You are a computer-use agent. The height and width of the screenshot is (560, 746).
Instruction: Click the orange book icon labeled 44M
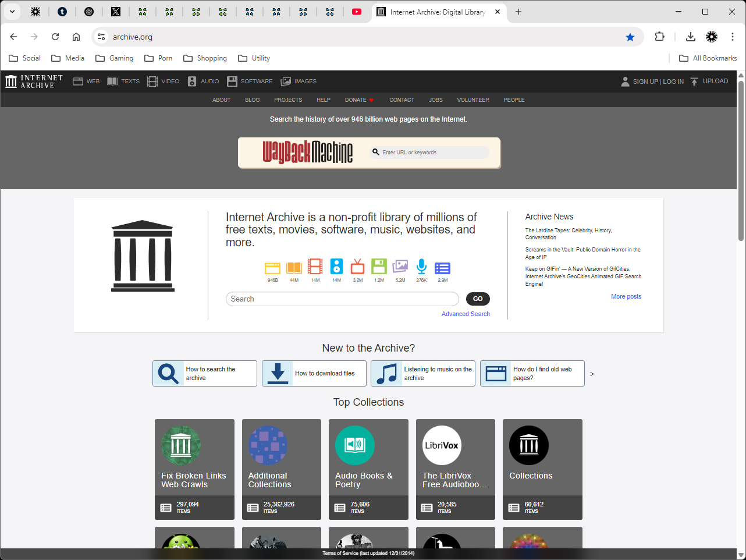[294, 268]
